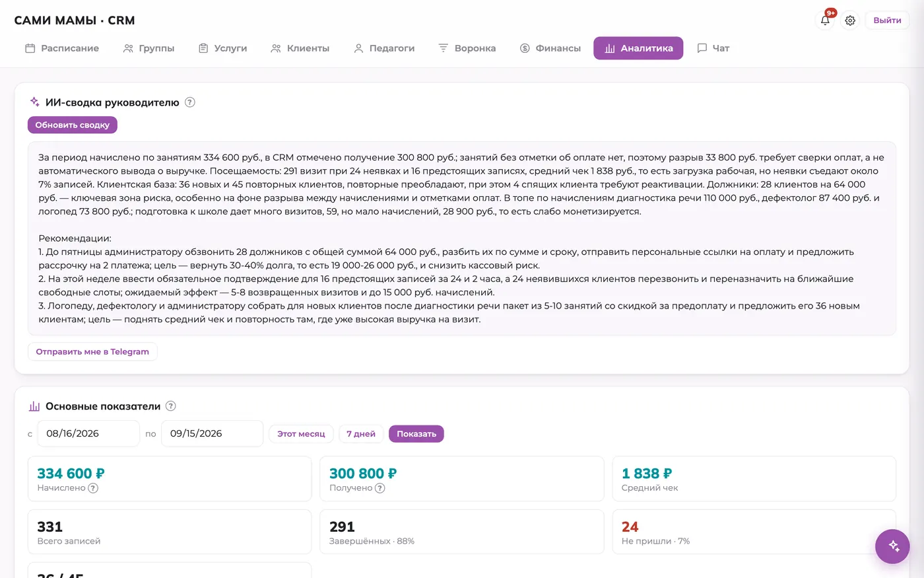Image resolution: width=924 pixels, height=578 pixels.
Task: Show help for Основные показатели
Action: pyautogui.click(x=171, y=406)
